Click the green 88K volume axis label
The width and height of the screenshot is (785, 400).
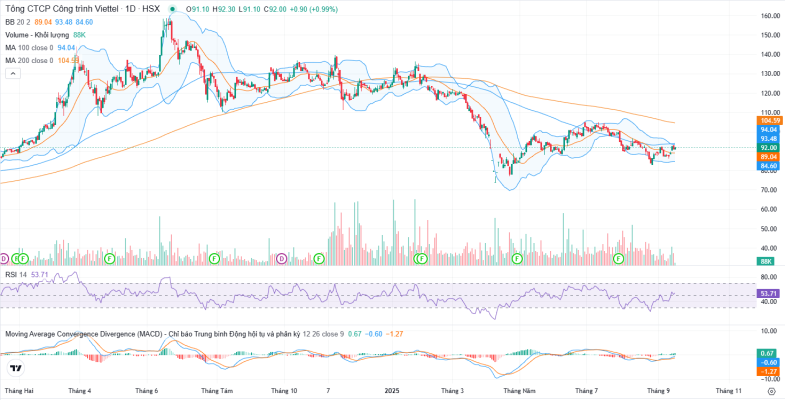point(766,261)
